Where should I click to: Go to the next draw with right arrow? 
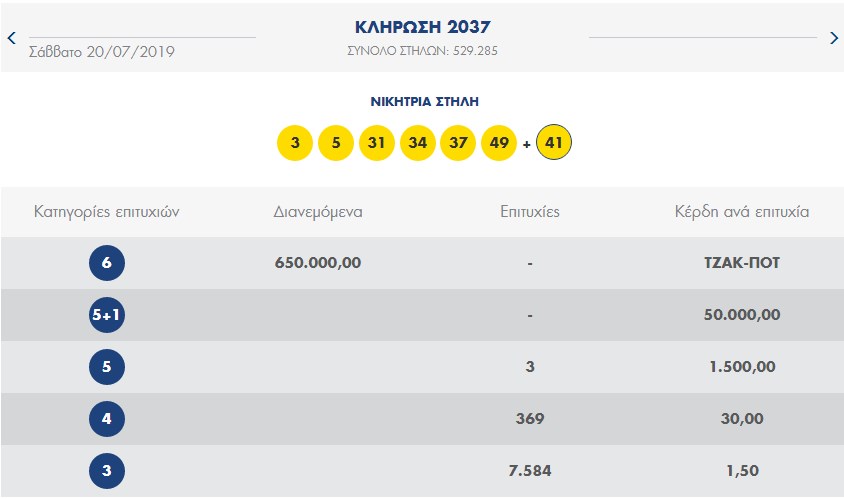834,38
